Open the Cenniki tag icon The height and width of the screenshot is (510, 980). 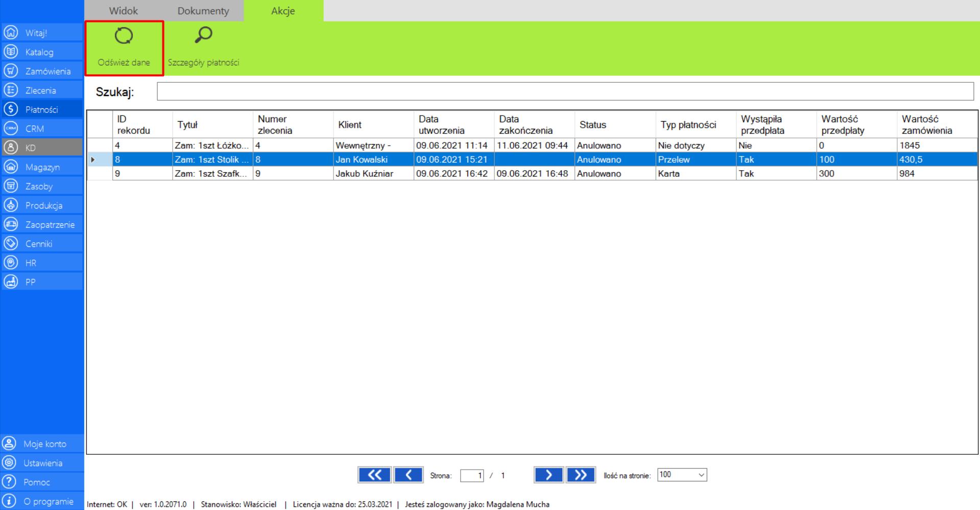pos(10,243)
